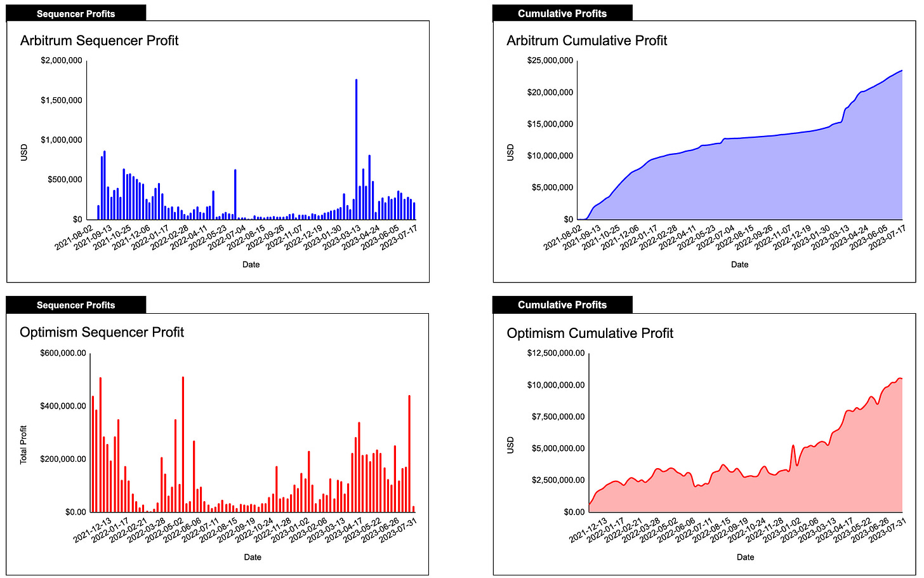
Task: Click the $7,500,000.00 axis value
Action: pos(558,417)
